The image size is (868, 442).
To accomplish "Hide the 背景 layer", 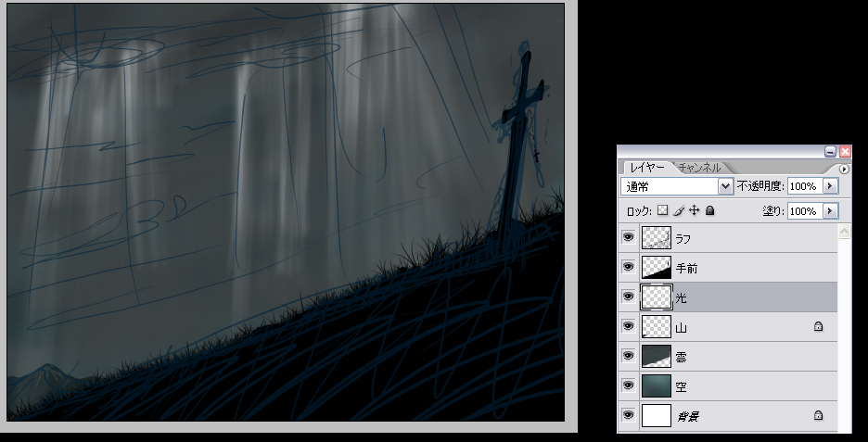I will (x=628, y=415).
